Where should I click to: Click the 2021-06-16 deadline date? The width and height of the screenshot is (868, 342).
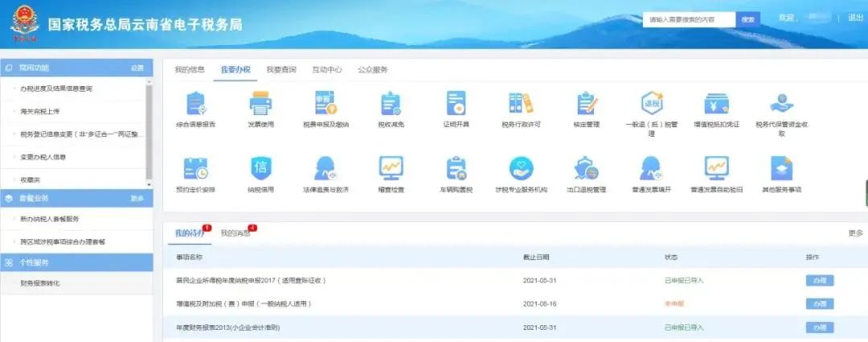pyautogui.click(x=540, y=303)
